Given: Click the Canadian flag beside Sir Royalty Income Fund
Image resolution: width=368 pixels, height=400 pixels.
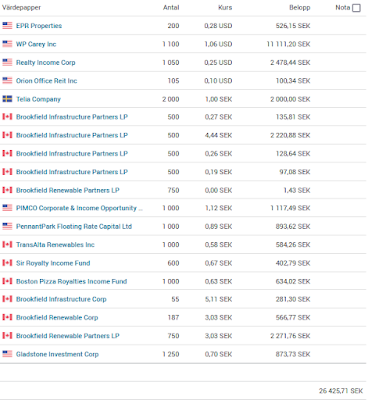Looking at the screenshot, I should [7, 263].
